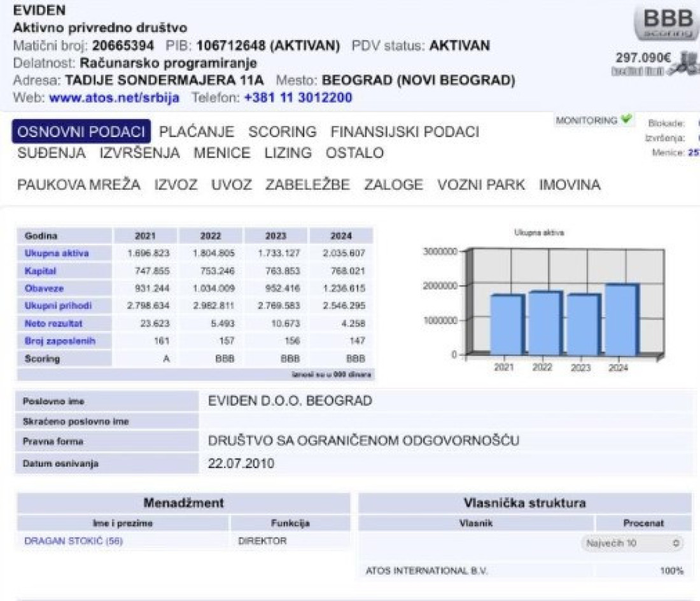Open the ZABELEŽBE tab
Screen dimensions: 700x601
point(307,185)
